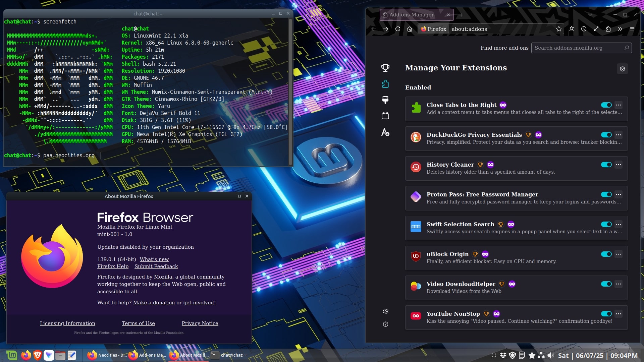Click What's new link in About Firefox
The width and height of the screenshot is (644, 362).
pos(154,259)
